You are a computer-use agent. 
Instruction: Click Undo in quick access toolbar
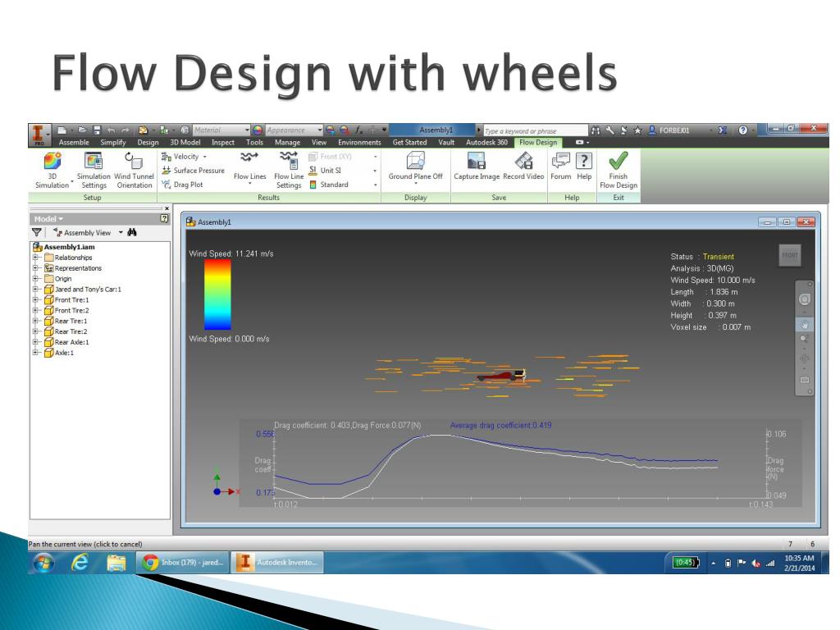111,130
